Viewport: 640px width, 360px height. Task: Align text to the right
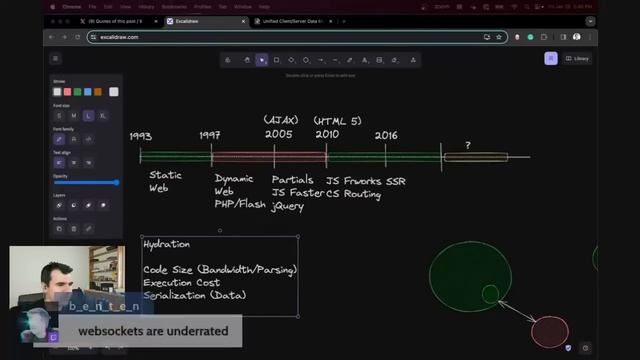[x=89, y=163]
